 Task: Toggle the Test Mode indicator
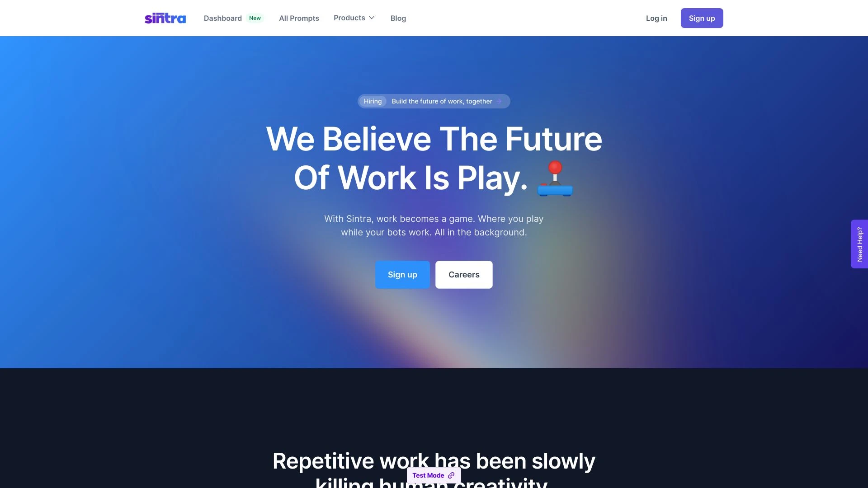434,475
